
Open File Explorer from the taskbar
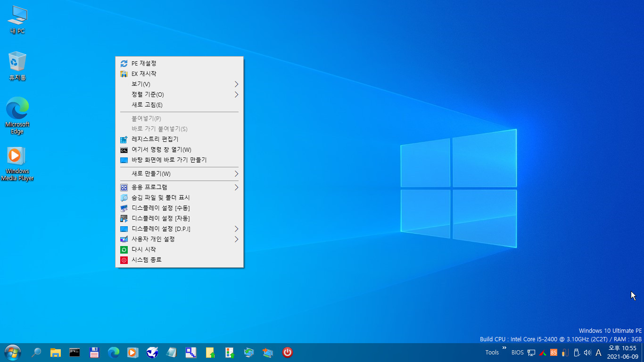pyautogui.click(x=56, y=352)
